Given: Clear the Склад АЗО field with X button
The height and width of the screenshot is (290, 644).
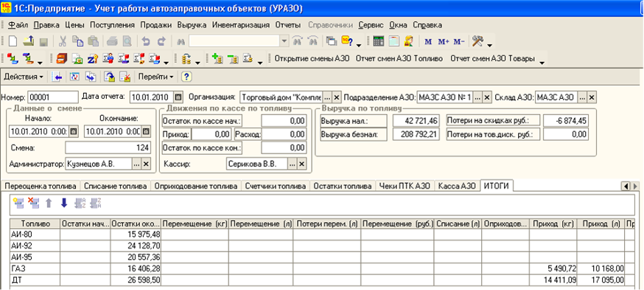Looking at the screenshot, I should [592, 97].
